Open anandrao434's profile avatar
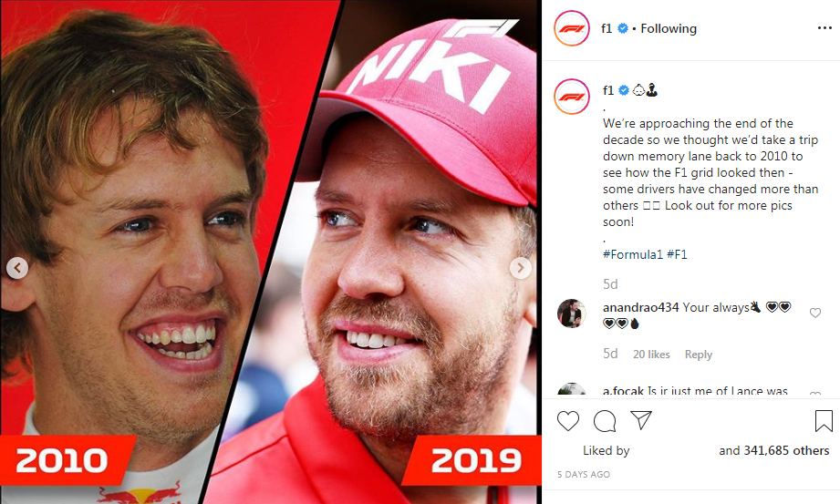840x504 pixels. 572,314
